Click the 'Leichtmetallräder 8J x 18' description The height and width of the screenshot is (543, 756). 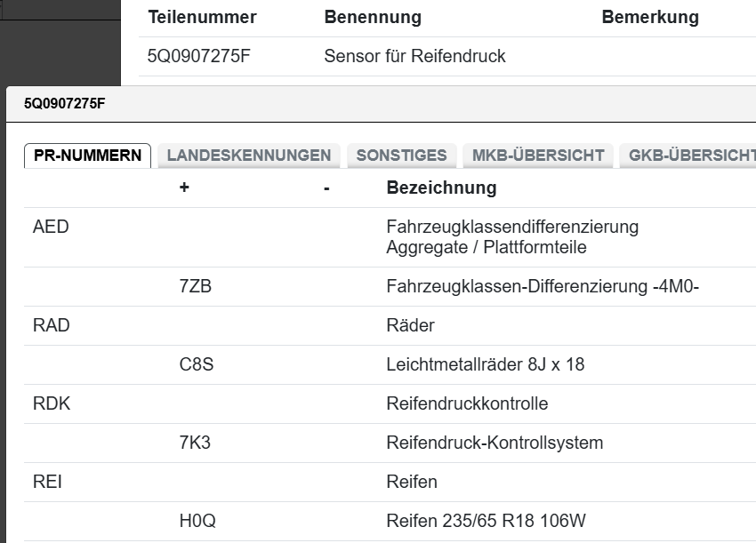click(x=485, y=365)
